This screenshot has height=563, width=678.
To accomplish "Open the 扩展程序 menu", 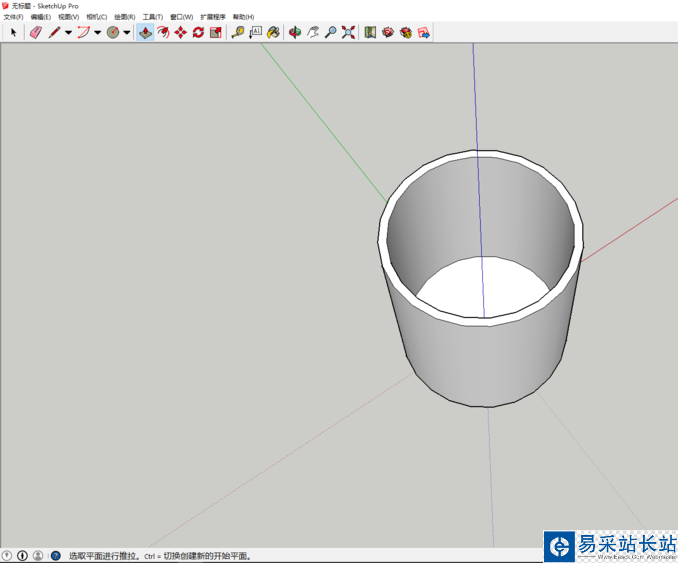I will click(x=212, y=17).
